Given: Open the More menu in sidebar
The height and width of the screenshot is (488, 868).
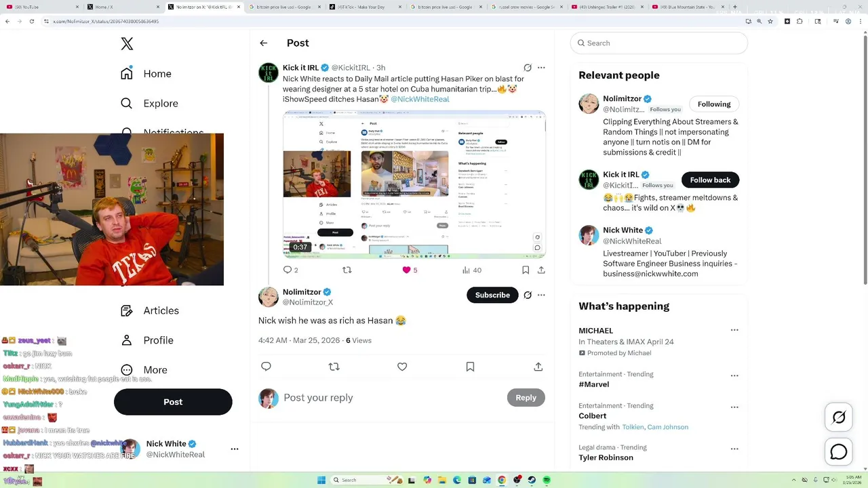Looking at the screenshot, I should click(x=144, y=370).
